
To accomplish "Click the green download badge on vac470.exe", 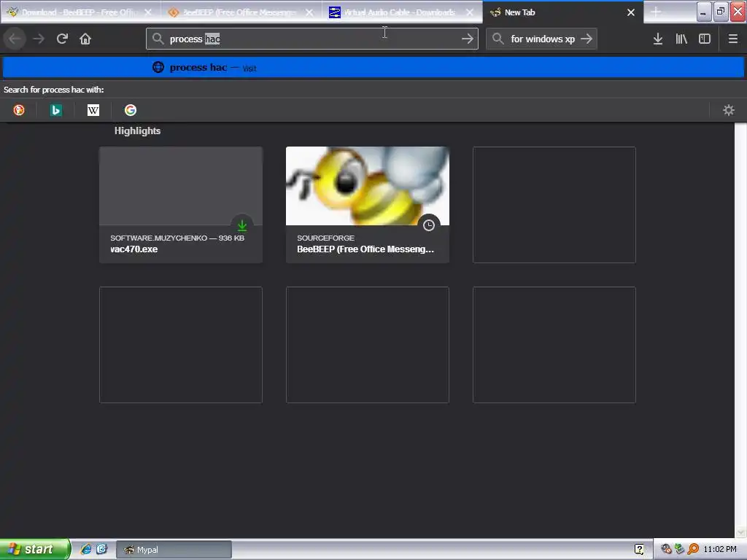I will click(x=242, y=225).
